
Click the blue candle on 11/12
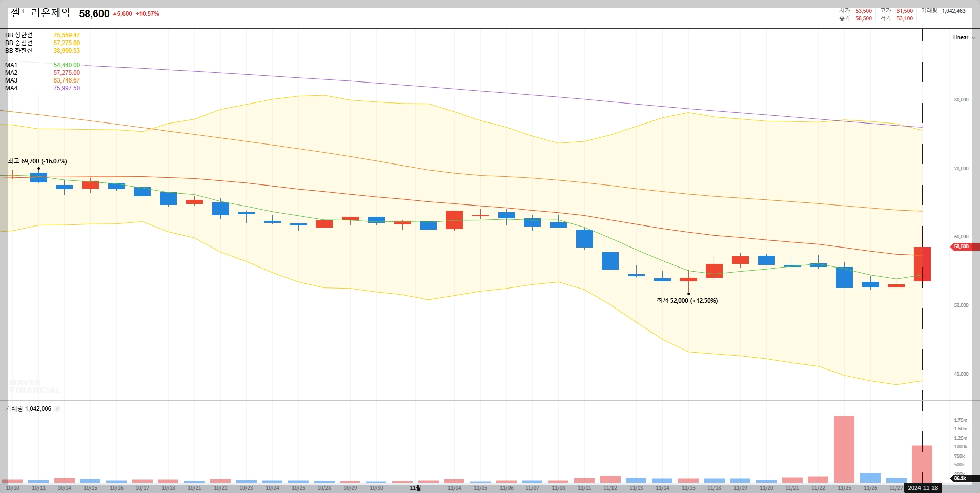tap(610, 261)
